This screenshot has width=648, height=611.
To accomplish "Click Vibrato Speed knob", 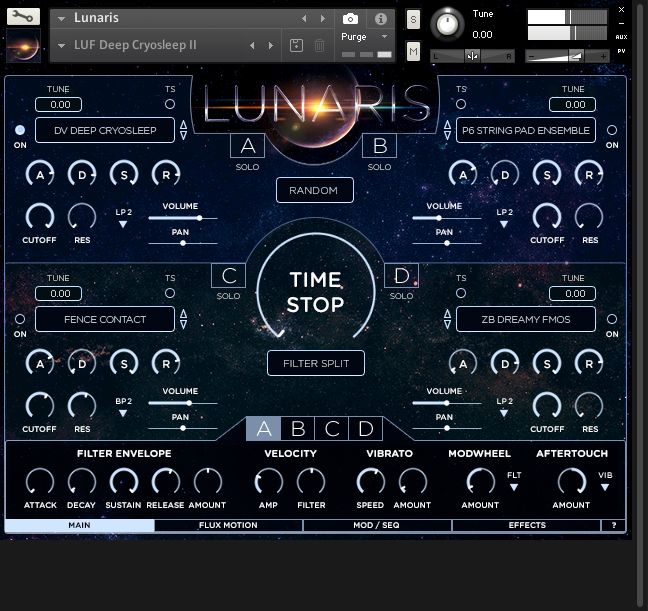I will (371, 482).
